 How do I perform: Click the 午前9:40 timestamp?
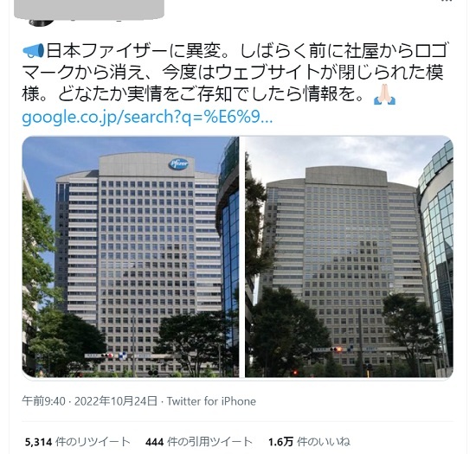tap(43, 401)
